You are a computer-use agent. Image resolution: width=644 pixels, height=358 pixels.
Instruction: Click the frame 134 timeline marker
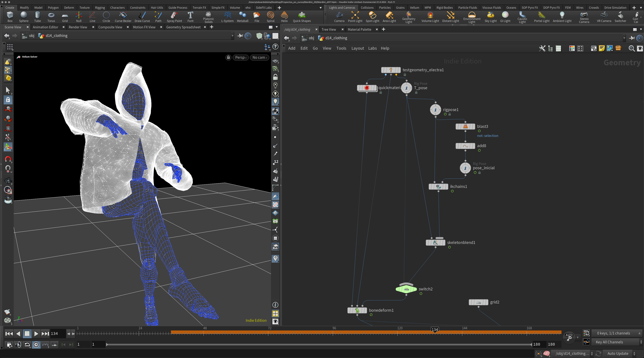pyautogui.click(x=435, y=329)
